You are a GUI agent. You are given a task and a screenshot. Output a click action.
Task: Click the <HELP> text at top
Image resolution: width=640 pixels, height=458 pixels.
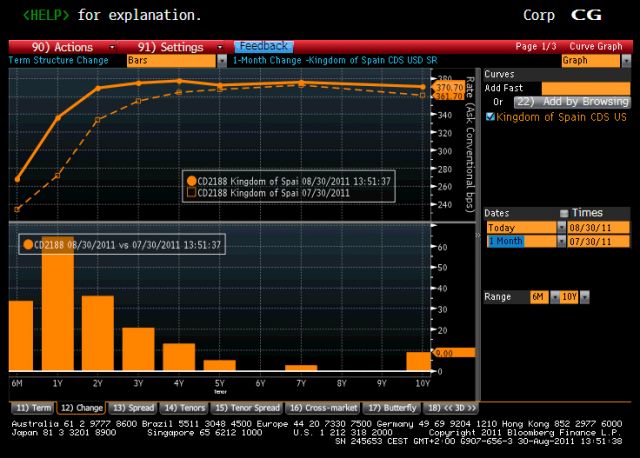46,16
